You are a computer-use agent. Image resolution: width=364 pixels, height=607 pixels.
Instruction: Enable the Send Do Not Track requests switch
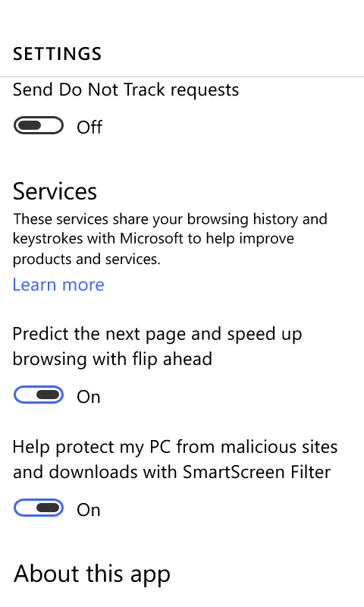pyautogui.click(x=38, y=125)
